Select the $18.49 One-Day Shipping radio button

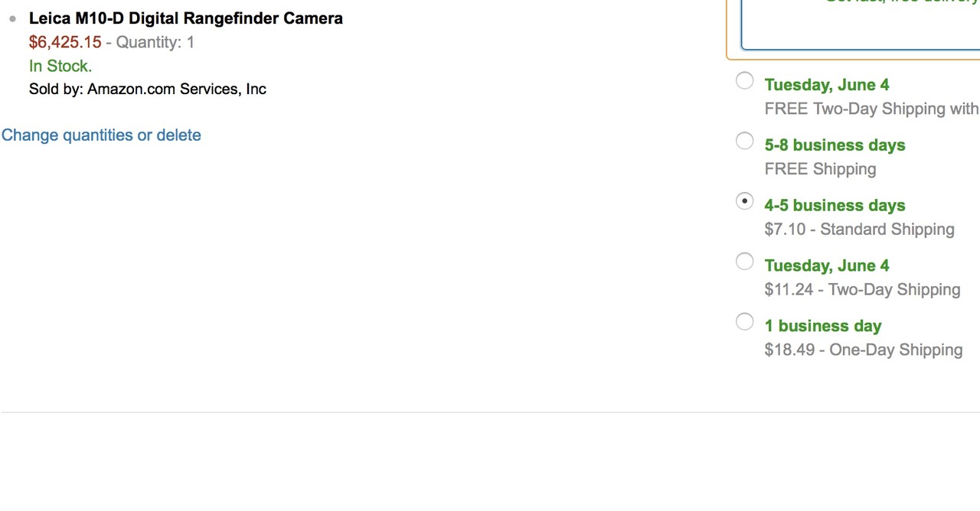[744, 322]
